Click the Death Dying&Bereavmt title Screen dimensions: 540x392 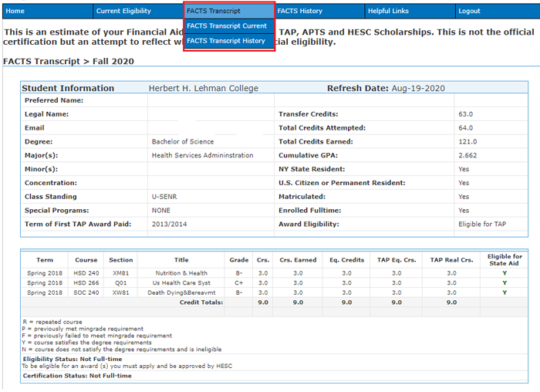(181, 292)
